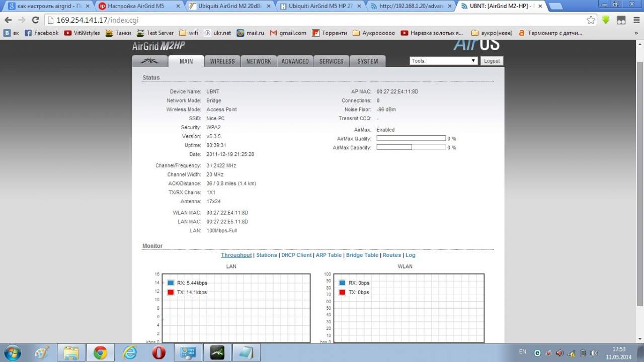This screenshot has height=362, width=644.
Task: Open the Нарезка золотых YouTube bookmark
Action: [x=432, y=33]
